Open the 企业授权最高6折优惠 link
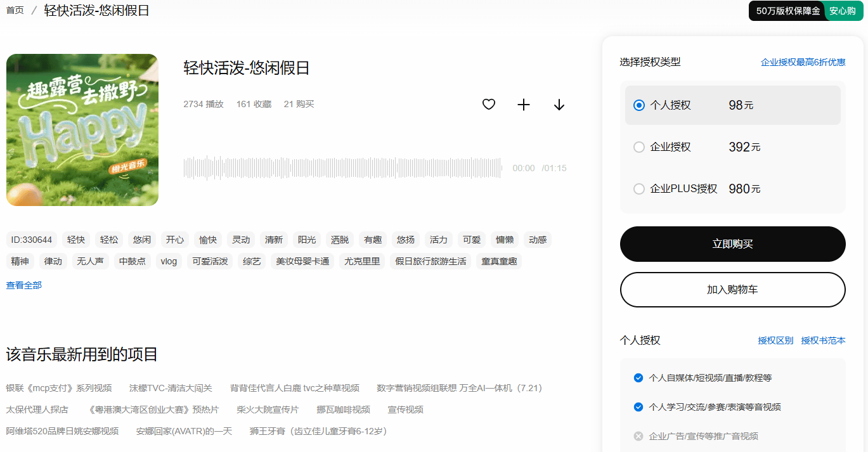This screenshot has width=868, height=452. tap(803, 62)
